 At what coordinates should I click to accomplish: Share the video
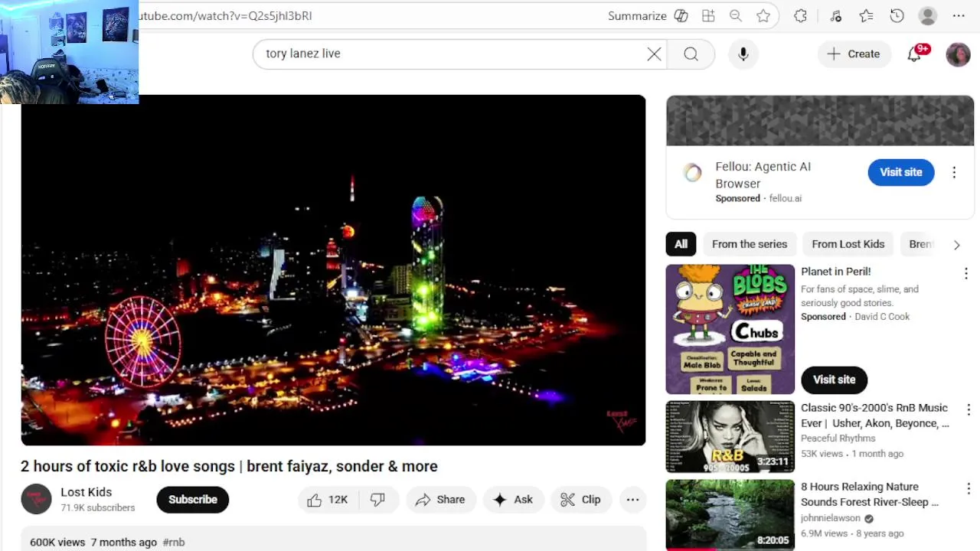pos(440,500)
